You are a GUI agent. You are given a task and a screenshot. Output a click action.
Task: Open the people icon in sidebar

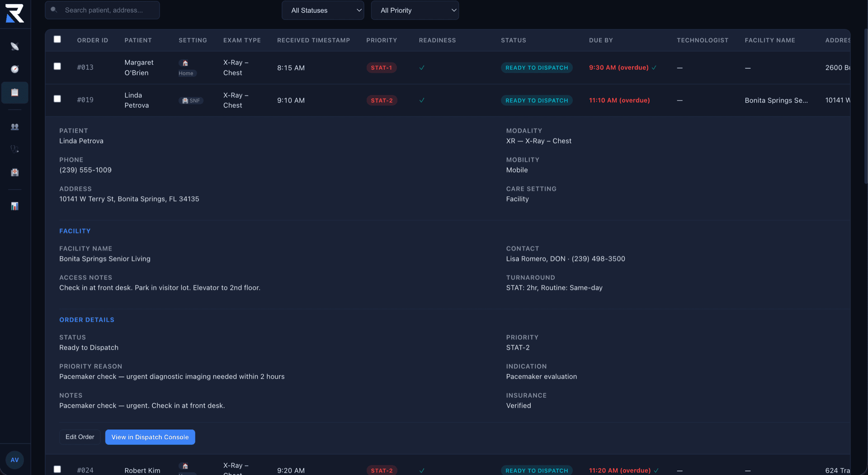[15, 127]
